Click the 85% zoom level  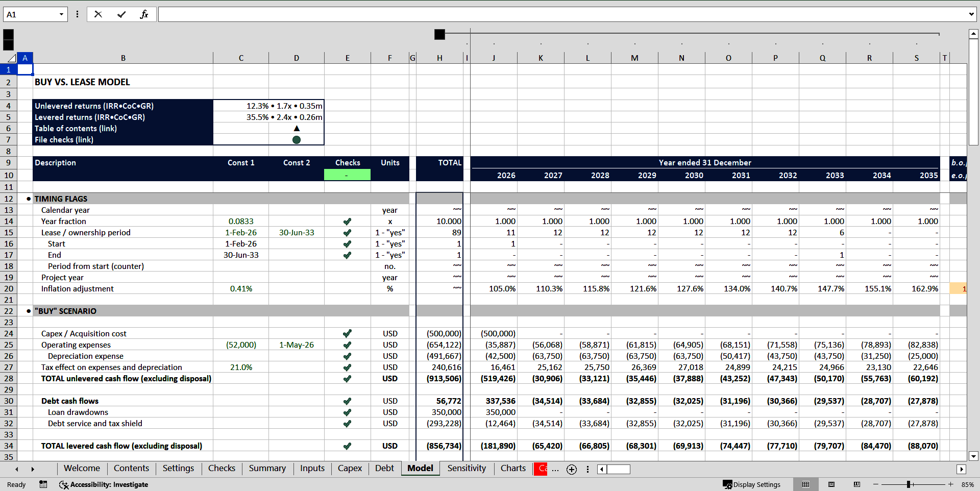click(x=967, y=484)
